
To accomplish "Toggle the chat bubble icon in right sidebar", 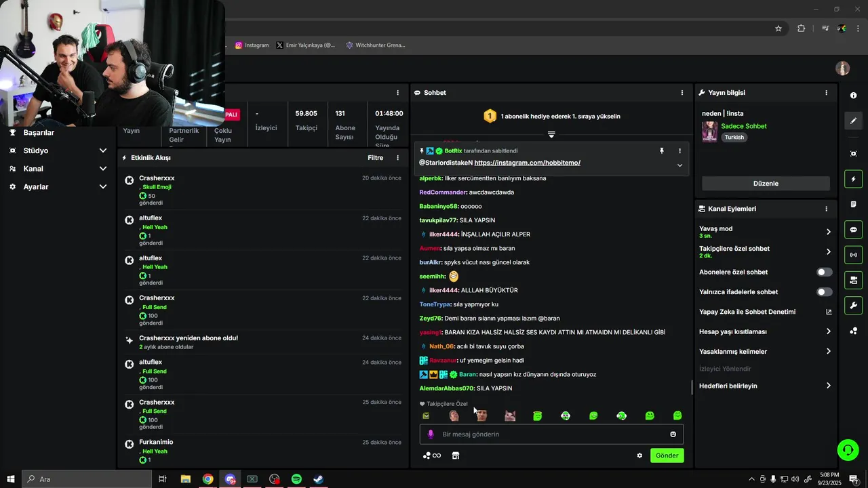I will click(853, 229).
